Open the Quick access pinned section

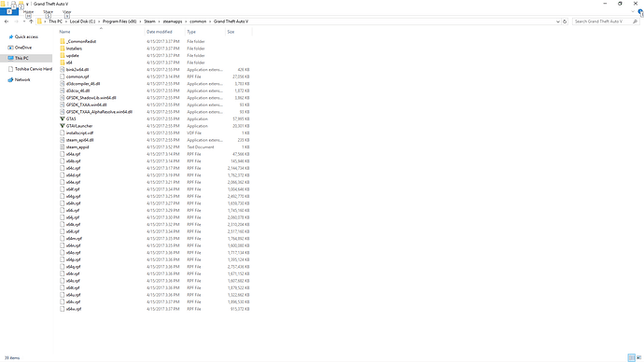click(x=26, y=37)
